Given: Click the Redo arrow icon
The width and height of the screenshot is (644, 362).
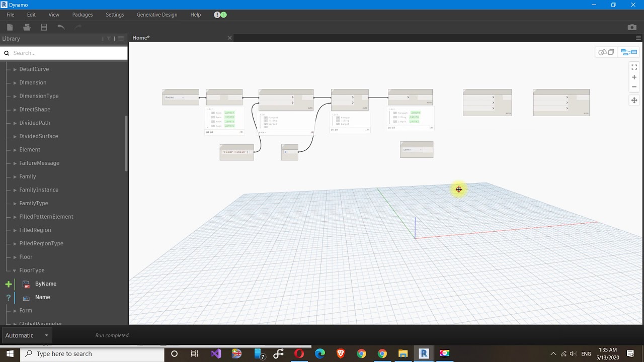Looking at the screenshot, I should click(x=78, y=27).
